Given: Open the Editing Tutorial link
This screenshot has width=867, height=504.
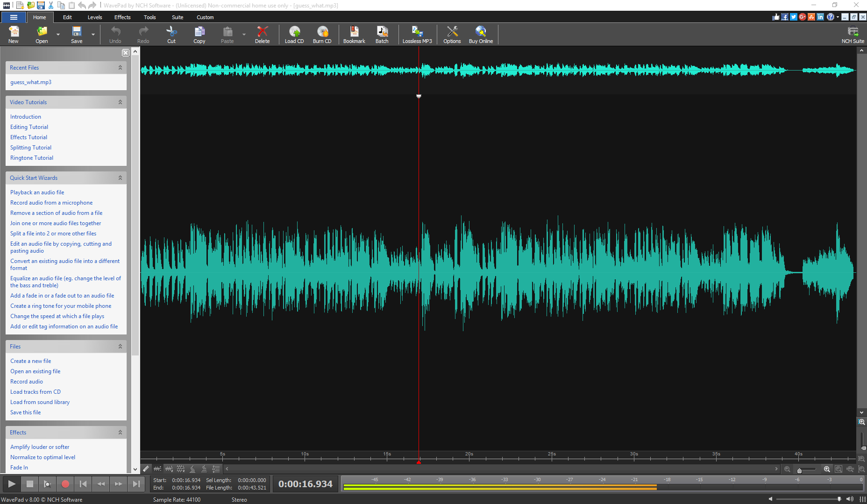Looking at the screenshot, I should pyautogui.click(x=29, y=127).
